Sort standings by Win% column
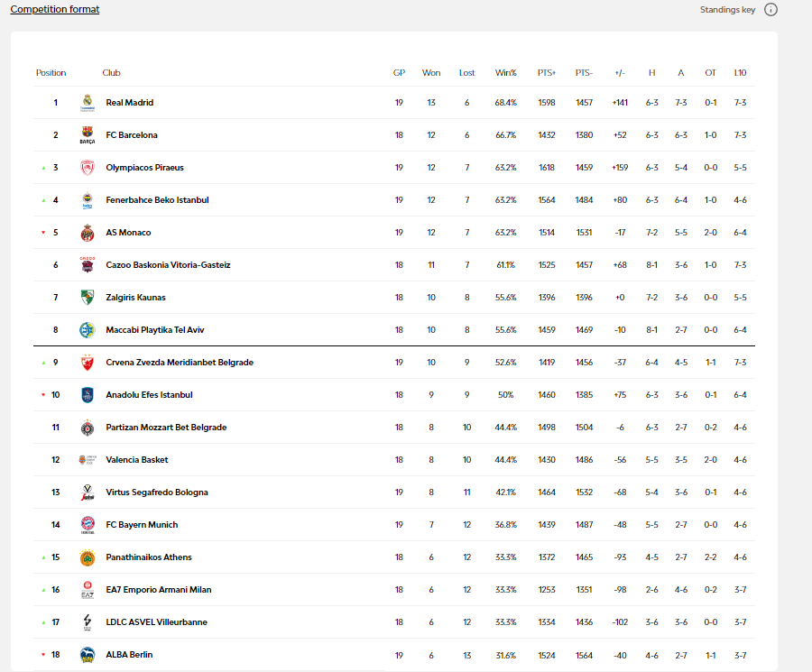Image resolution: width=812 pixels, height=672 pixels. [505, 73]
